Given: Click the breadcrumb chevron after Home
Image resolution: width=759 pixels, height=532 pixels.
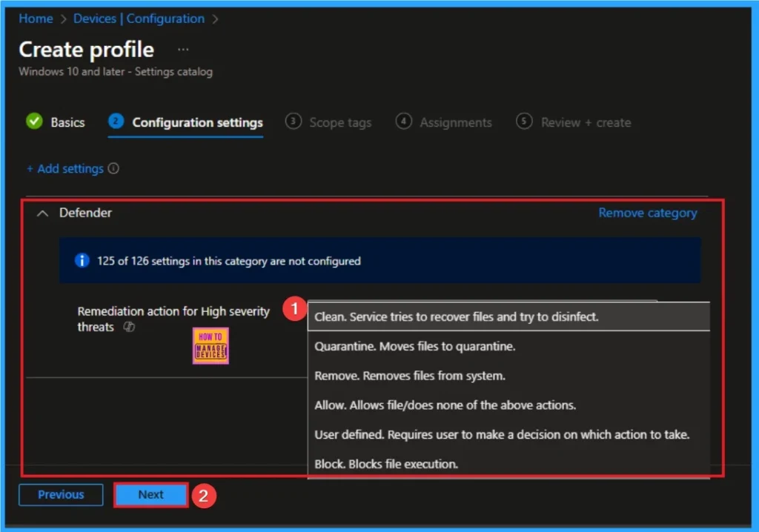Looking at the screenshot, I should (63, 19).
